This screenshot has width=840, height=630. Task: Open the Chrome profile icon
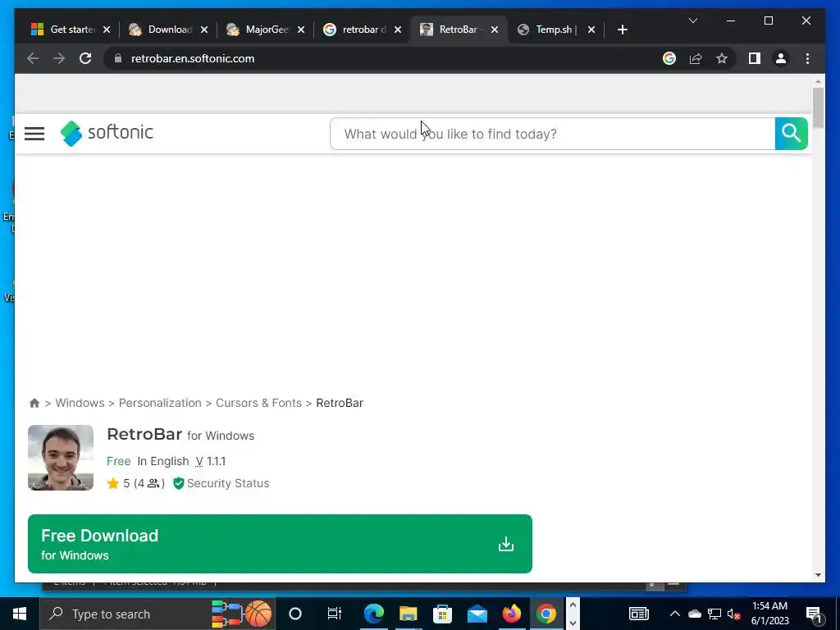click(781, 58)
